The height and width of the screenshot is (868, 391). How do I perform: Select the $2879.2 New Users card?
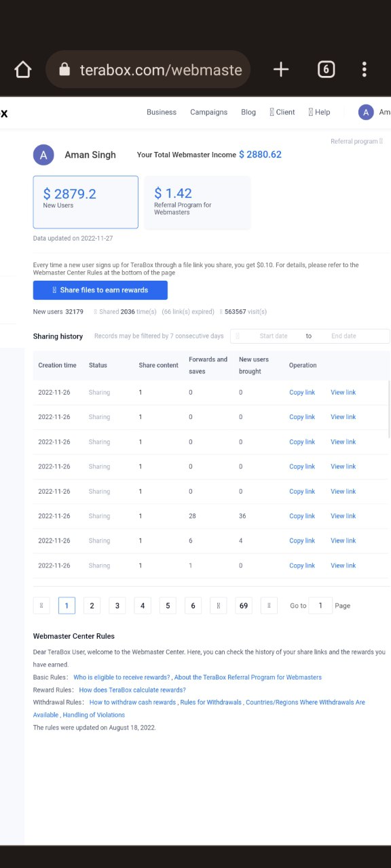86,202
